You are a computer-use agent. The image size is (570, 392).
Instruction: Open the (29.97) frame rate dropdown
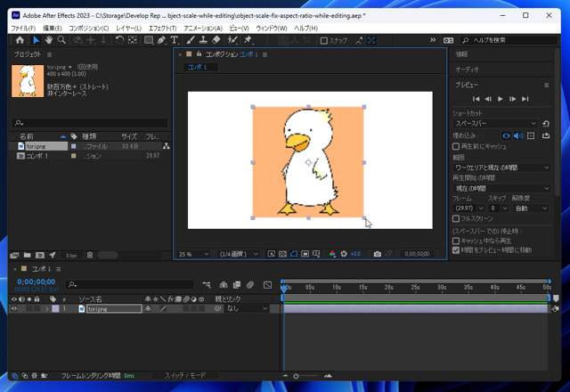[468, 208]
